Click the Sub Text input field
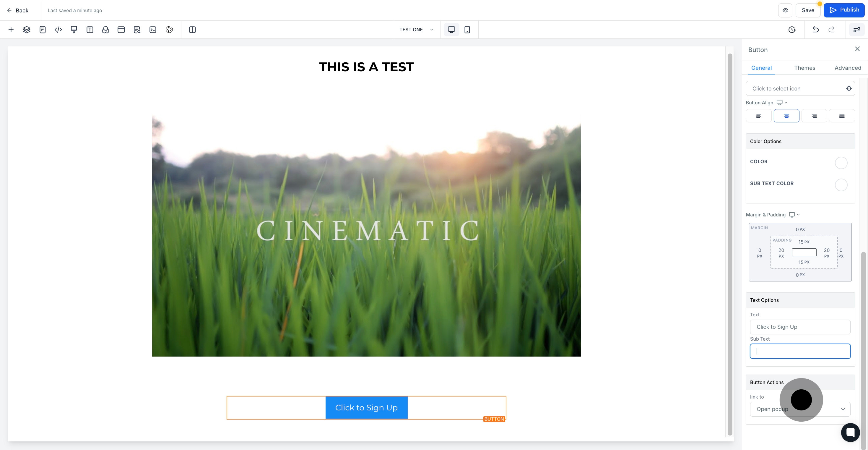 (x=800, y=351)
